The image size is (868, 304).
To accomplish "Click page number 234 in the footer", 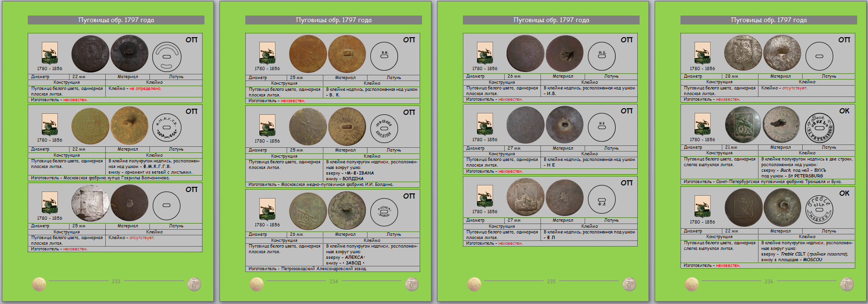I will (x=333, y=281).
